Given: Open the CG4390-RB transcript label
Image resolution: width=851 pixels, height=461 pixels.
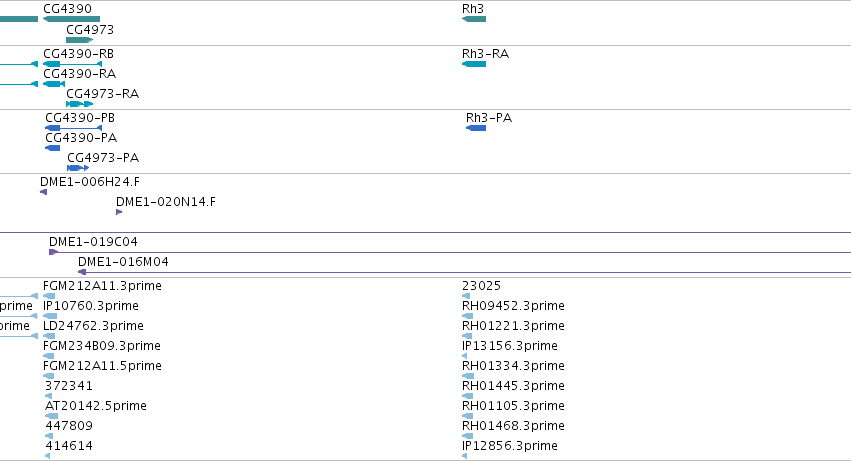Looking at the screenshot, I should click(x=79, y=54).
